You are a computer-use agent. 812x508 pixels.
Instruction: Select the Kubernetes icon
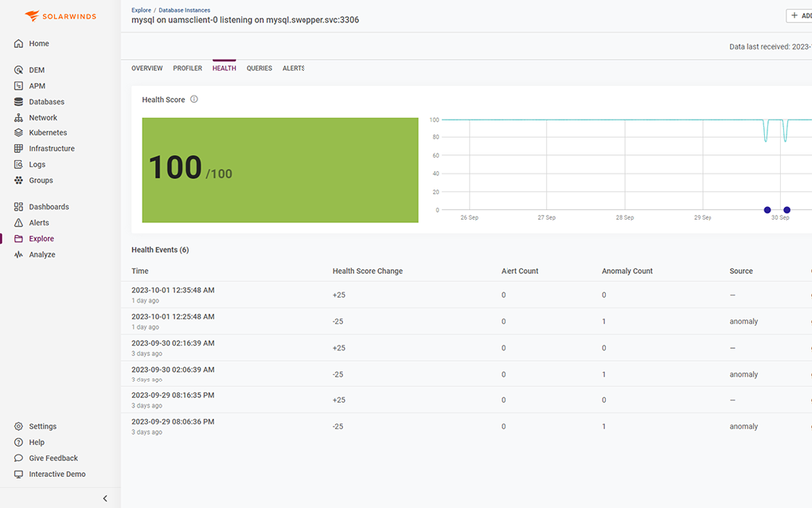pos(19,133)
